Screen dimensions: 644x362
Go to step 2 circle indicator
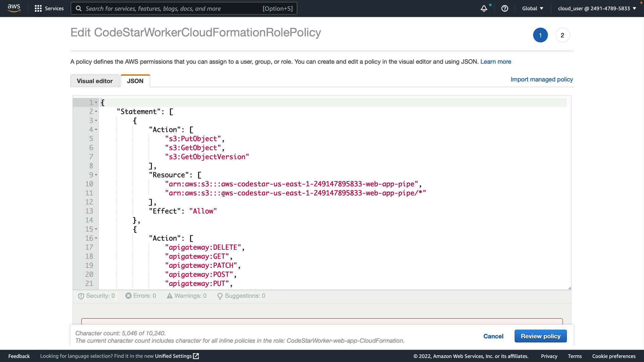pyautogui.click(x=562, y=35)
